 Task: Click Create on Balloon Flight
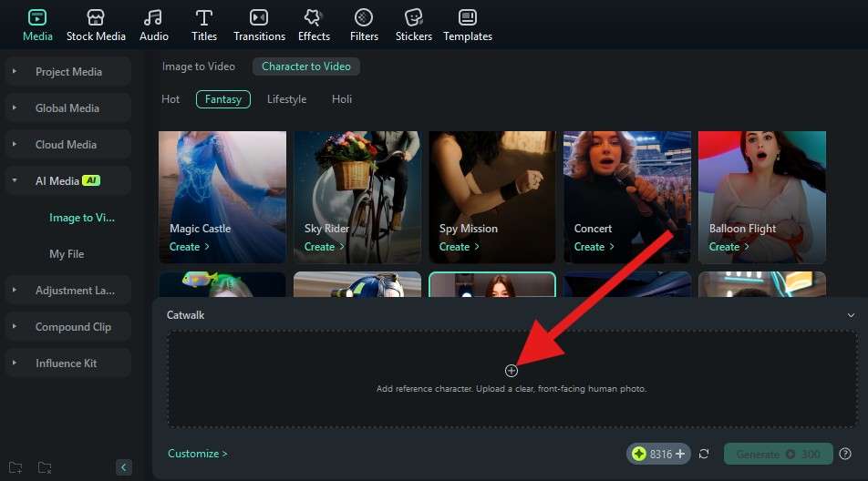coord(729,247)
